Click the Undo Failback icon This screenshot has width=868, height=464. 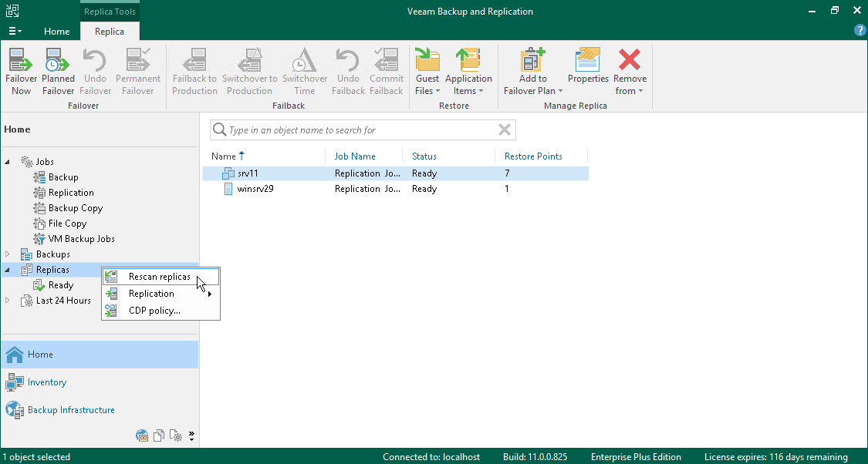tap(348, 72)
